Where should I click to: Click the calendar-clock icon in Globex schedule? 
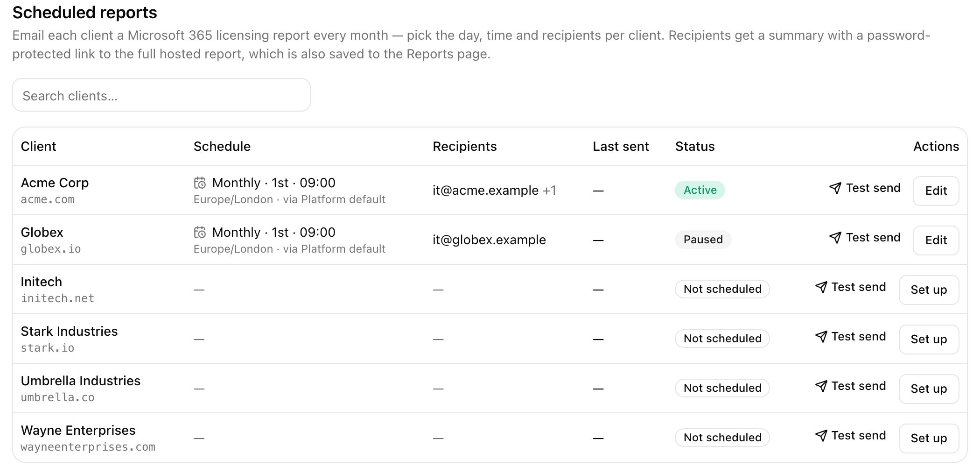click(200, 233)
